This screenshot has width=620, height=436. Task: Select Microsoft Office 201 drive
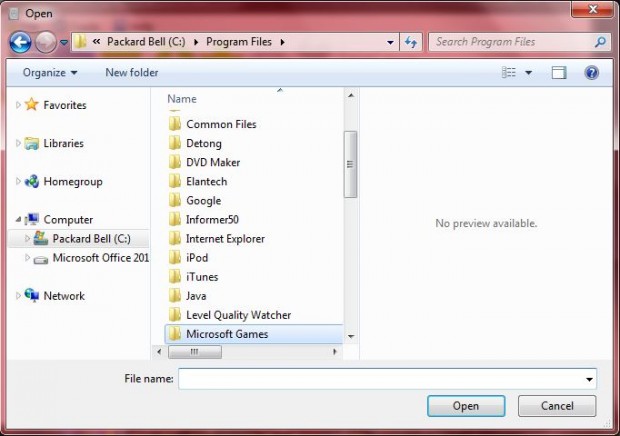[101, 258]
